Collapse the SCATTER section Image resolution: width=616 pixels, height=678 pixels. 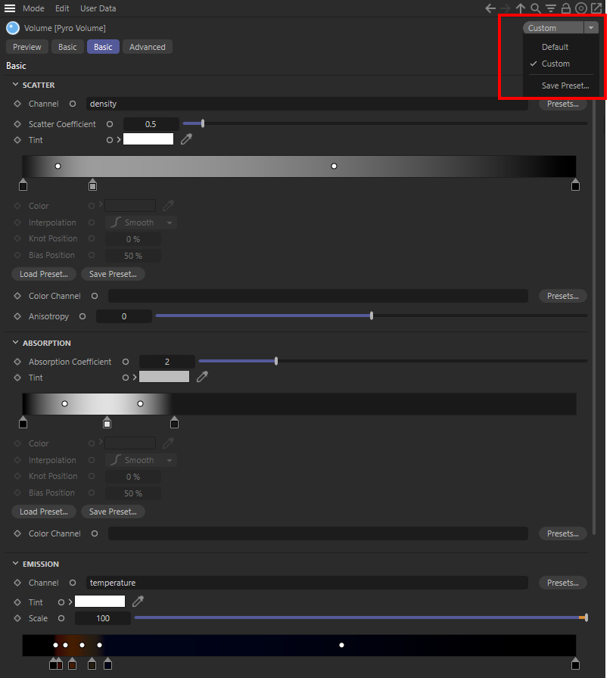pos(15,85)
